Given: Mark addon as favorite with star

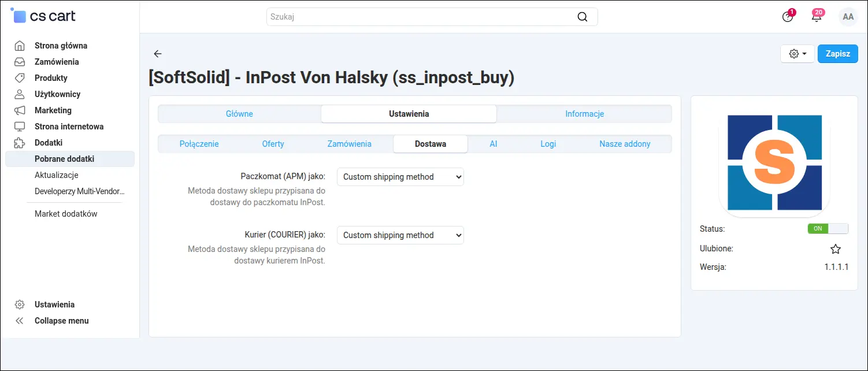Looking at the screenshot, I should [836, 249].
